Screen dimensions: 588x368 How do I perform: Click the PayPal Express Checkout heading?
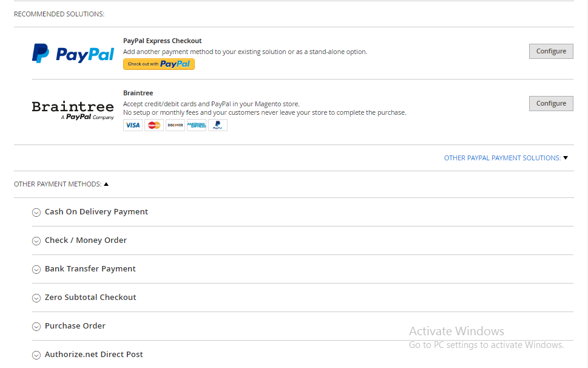[x=163, y=41]
